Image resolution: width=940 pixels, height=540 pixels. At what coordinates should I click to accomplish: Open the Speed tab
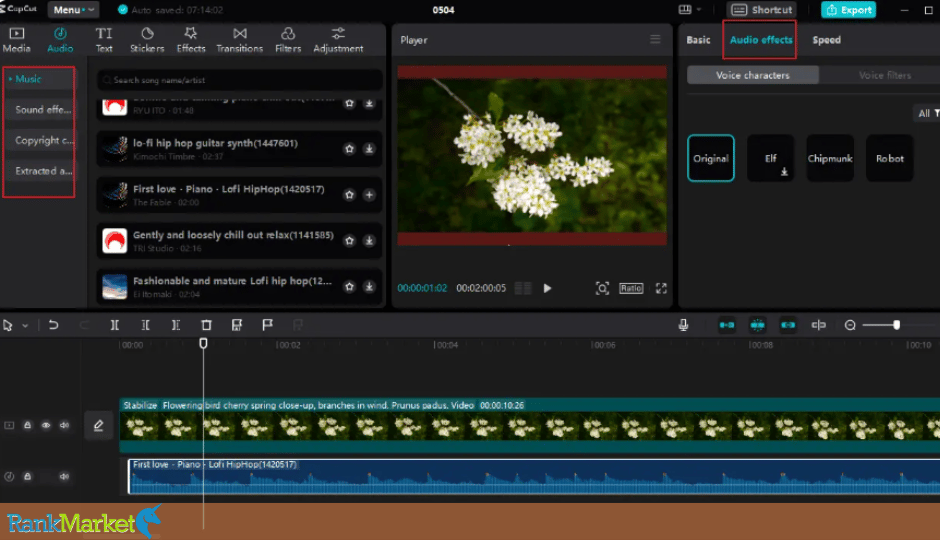[826, 40]
